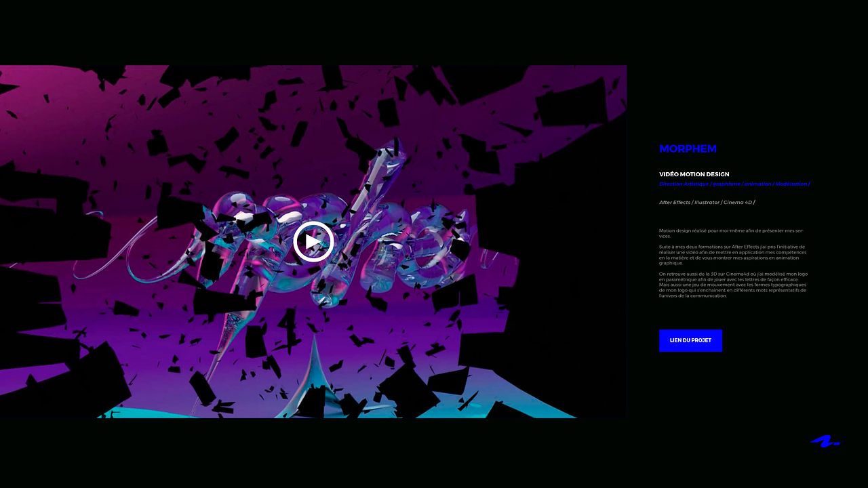Click the Direction Artistique blue tags line

pos(734,184)
